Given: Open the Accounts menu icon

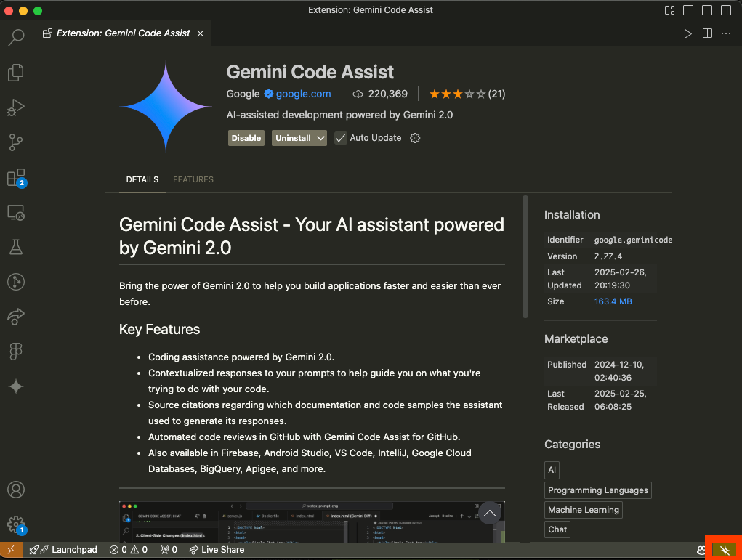Looking at the screenshot, I should tap(16, 490).
